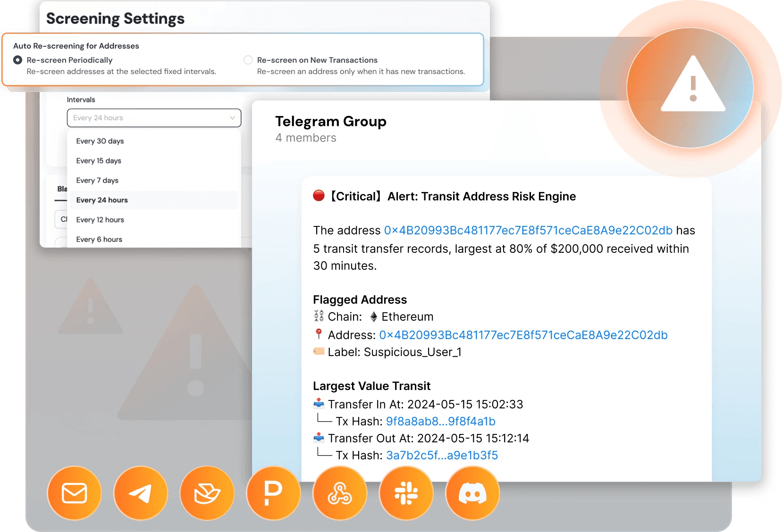The image size is (783, 532).
Task: Click the Slack notification icon
Action: 406,492
